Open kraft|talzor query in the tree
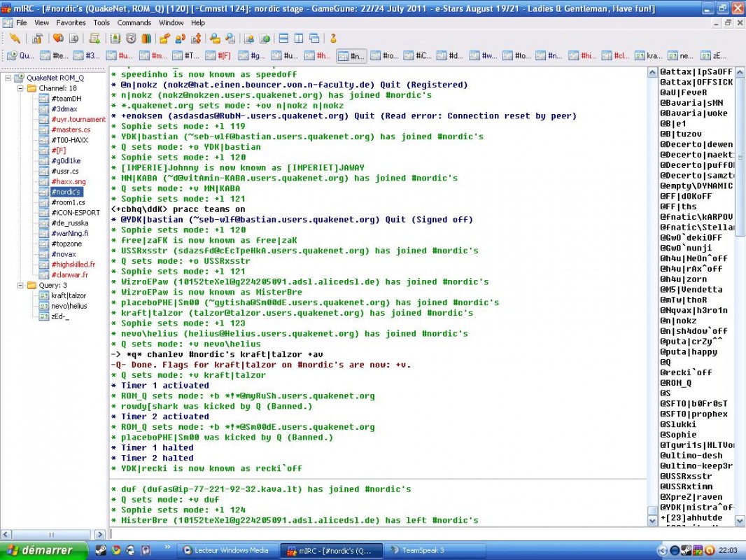The image size is (746, 560). click(x=69, y=295)
